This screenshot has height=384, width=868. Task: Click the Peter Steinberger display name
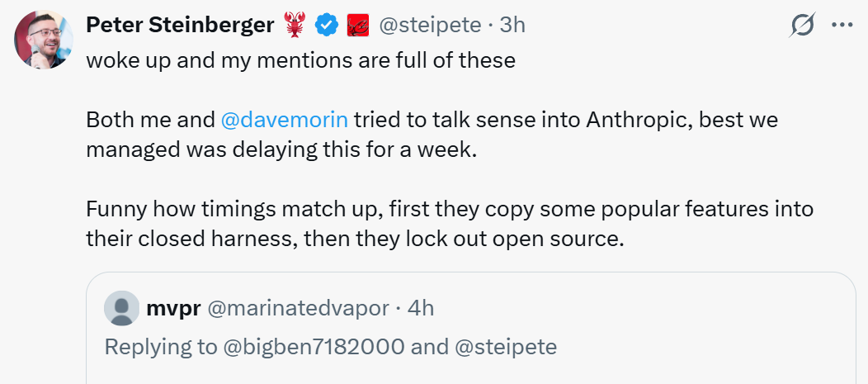[179, 26]
